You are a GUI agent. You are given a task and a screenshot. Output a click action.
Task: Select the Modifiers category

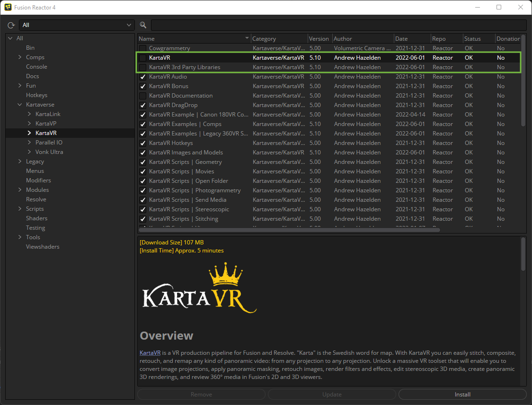point(38,180)
